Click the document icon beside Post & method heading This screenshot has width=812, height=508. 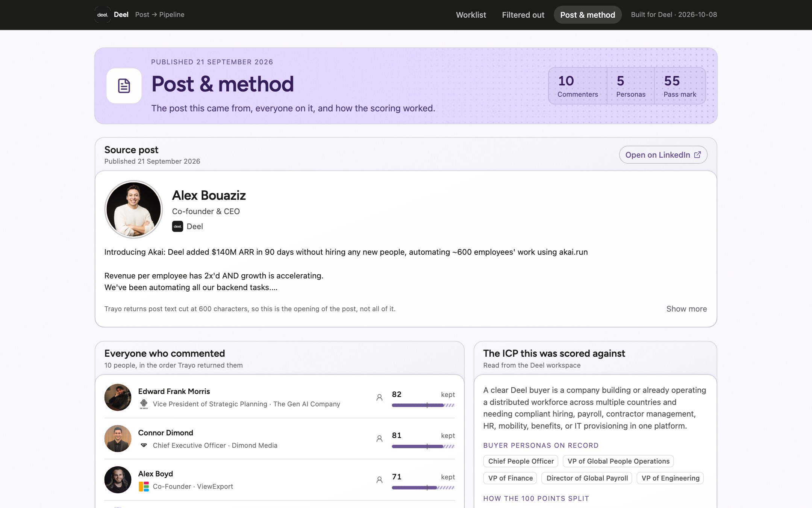coord(124,86)
